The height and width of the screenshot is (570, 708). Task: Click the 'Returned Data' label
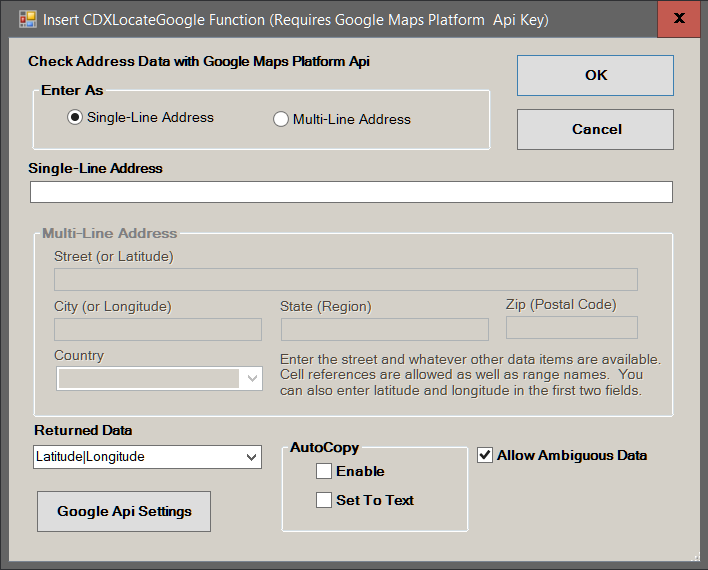pos(83,430)
